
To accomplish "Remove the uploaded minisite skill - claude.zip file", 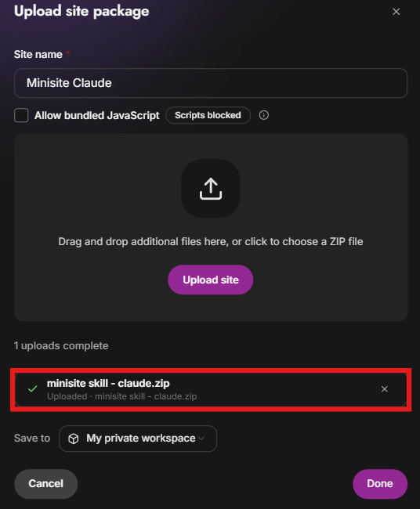I will tap(384, 389).
